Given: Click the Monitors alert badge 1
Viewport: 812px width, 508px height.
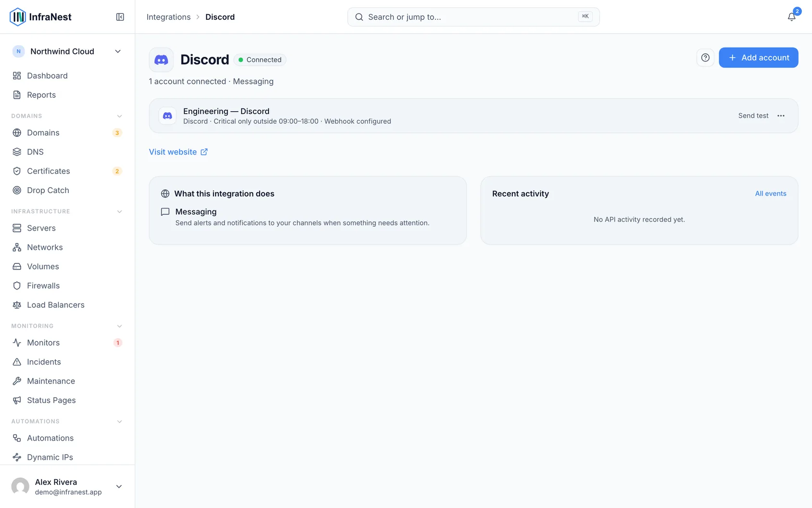Looking at the screenshot, I should (117, 343).
